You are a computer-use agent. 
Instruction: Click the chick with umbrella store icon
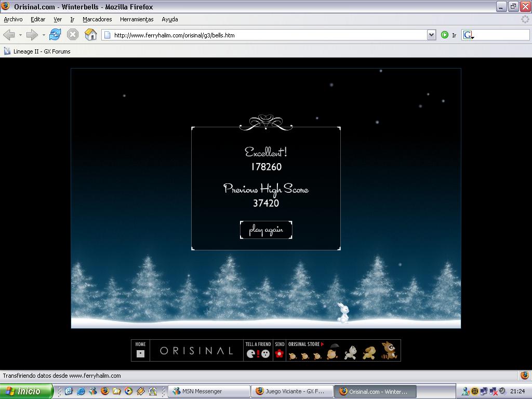(332, 352)
